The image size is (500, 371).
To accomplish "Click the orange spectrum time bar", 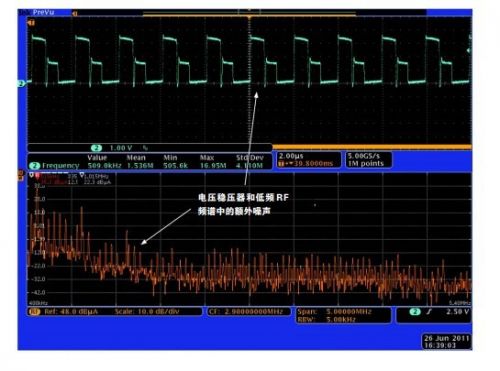I will 372,146.
